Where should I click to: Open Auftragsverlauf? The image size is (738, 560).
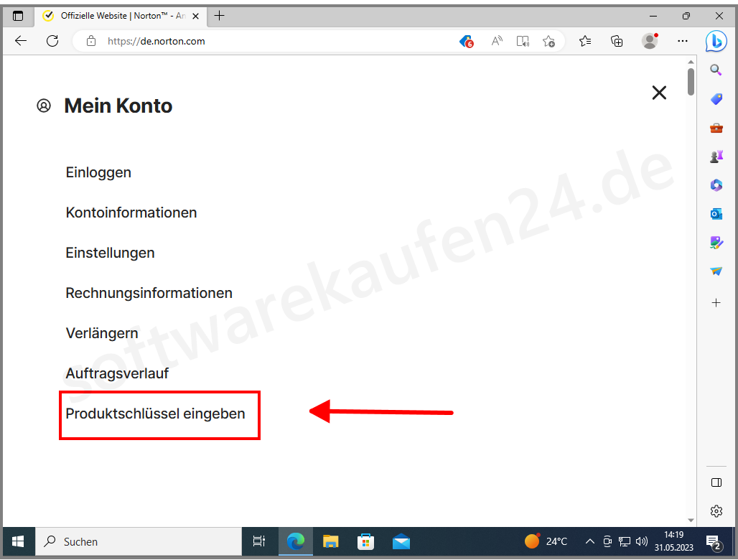coord(117,373)
